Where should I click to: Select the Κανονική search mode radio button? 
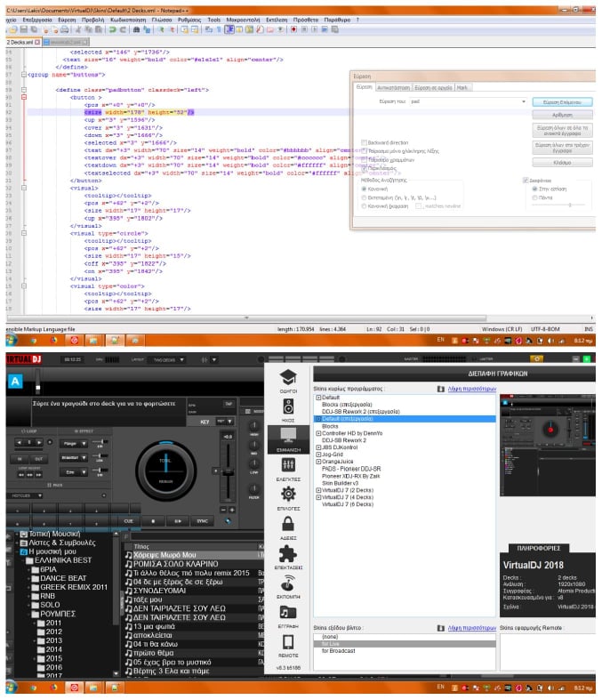[365, 189]
